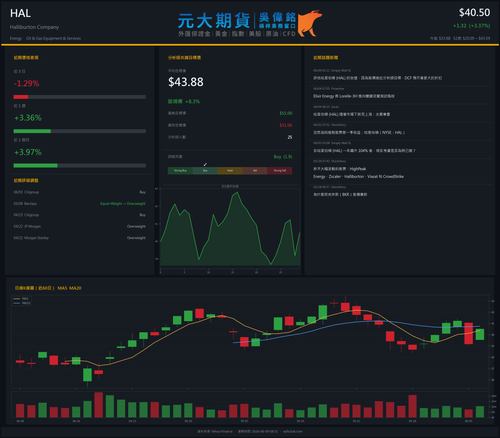Screen dimensions: 500x438
Task: Open the HAL one-year 104% gain news
Action: click(364, 151)
